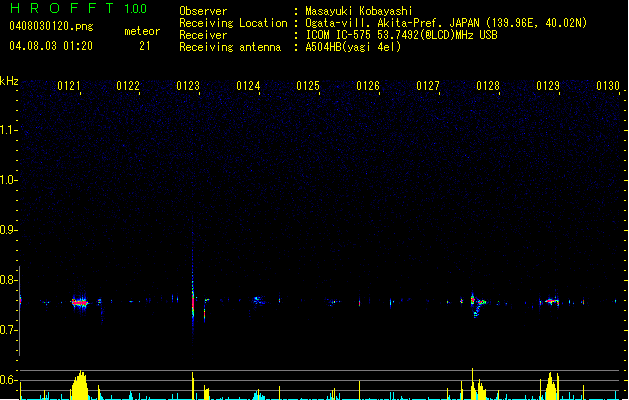The image size is (629, 400).
Task: Click the 0.7 kHz axis label
Action: point(8,330)
